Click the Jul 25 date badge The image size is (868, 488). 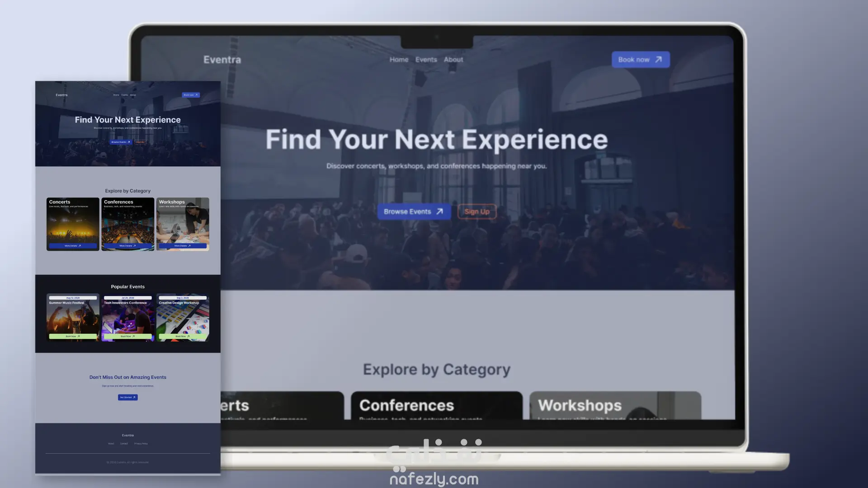coord(128,298)
